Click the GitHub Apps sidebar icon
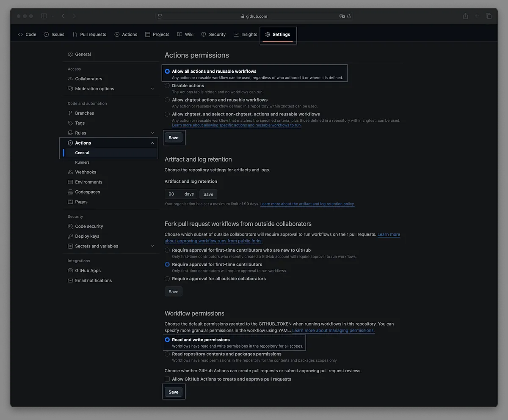Screen dimensions: 508x420 click(x=70, y=271)
